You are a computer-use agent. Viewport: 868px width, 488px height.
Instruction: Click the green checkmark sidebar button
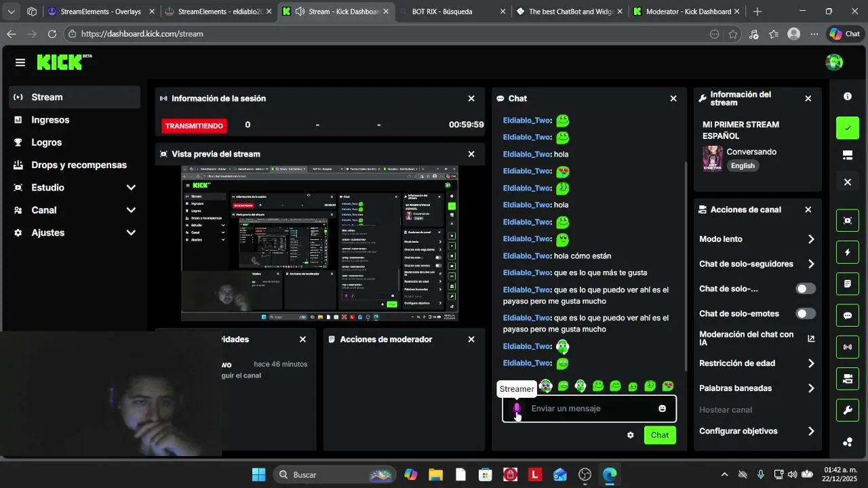click(848, 127)
